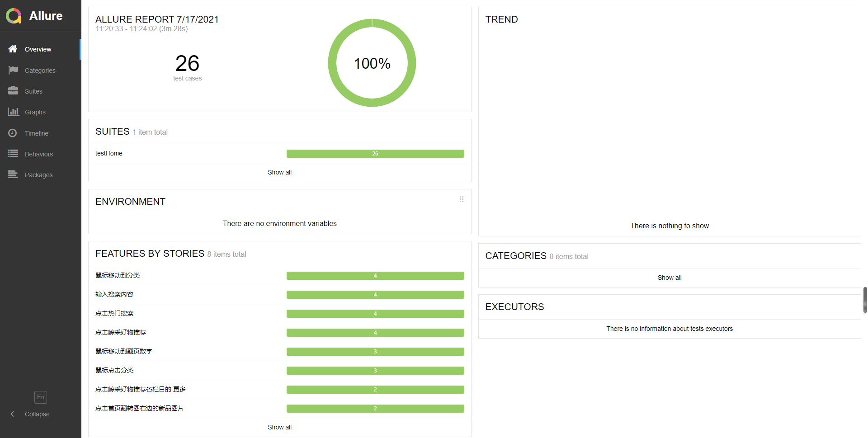The height and width of the screenshot is (438, 868).
Task: Open the testHome suite row
Action: tap(279, 154)
